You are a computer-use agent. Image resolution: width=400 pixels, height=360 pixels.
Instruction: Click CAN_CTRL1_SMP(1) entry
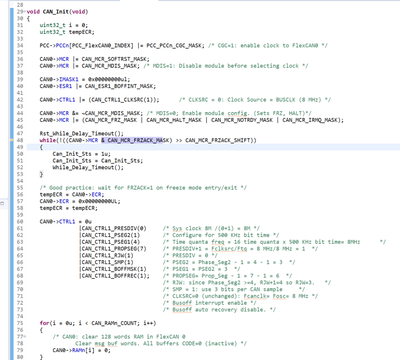[x=108, y=262]
